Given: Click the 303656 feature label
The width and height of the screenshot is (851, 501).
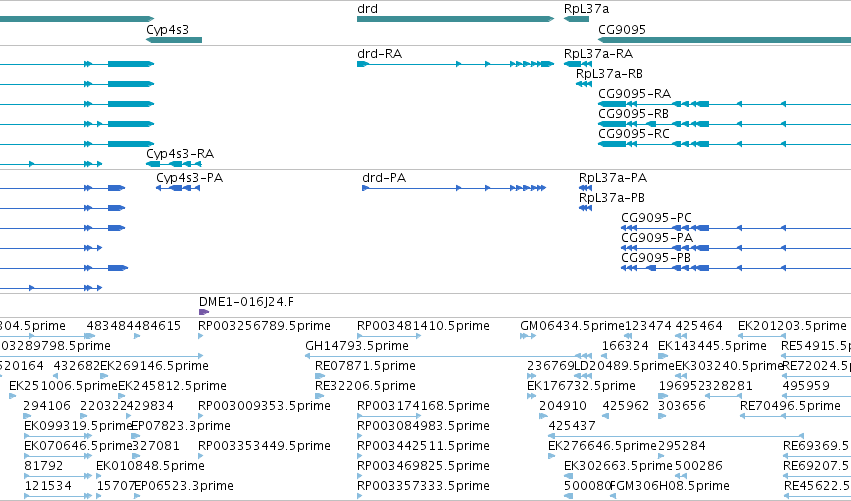Looking at the screenshot, I should (682, 407).
